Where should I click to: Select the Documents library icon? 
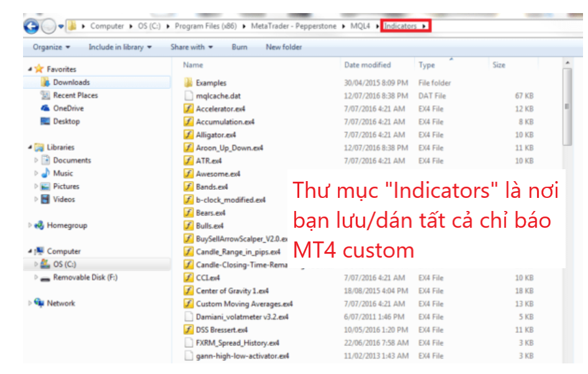pos(46,160)
